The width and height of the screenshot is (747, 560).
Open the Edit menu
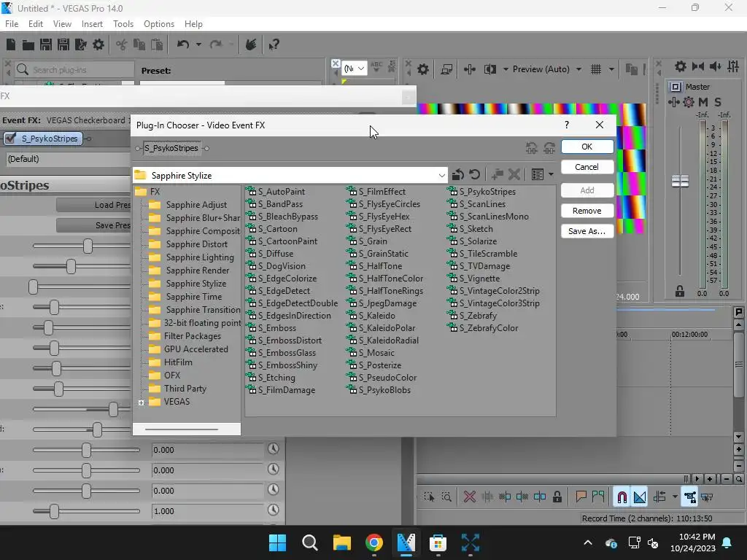[36, 24]
